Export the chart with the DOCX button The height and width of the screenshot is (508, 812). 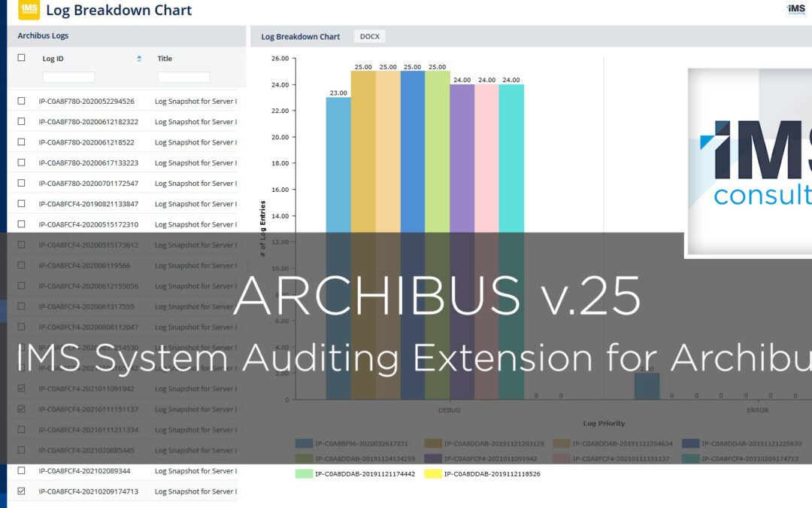370,36
